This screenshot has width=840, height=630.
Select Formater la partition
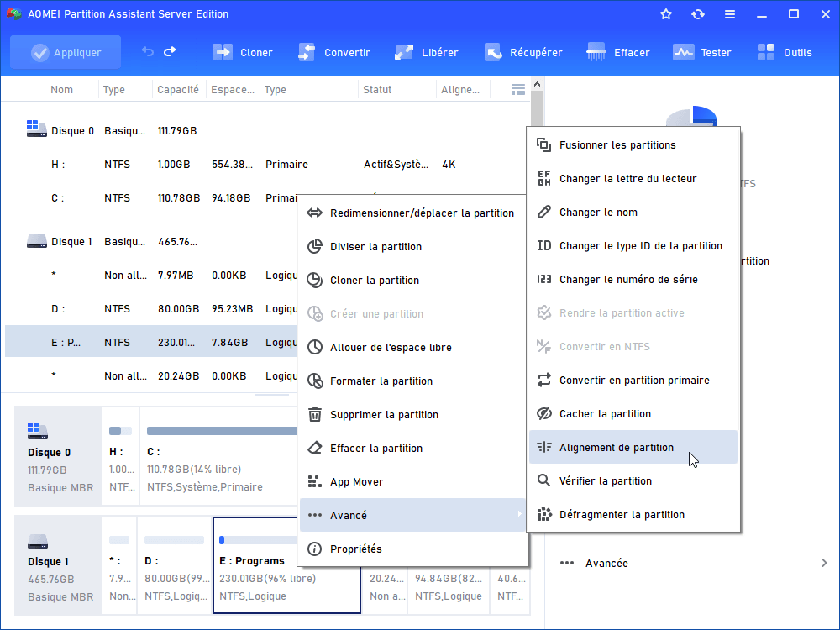click(412, 381)
